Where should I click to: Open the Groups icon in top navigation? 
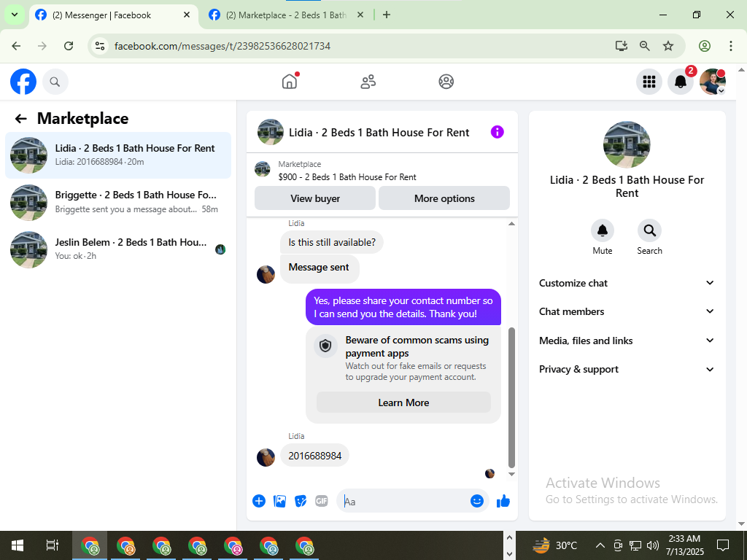446,82
